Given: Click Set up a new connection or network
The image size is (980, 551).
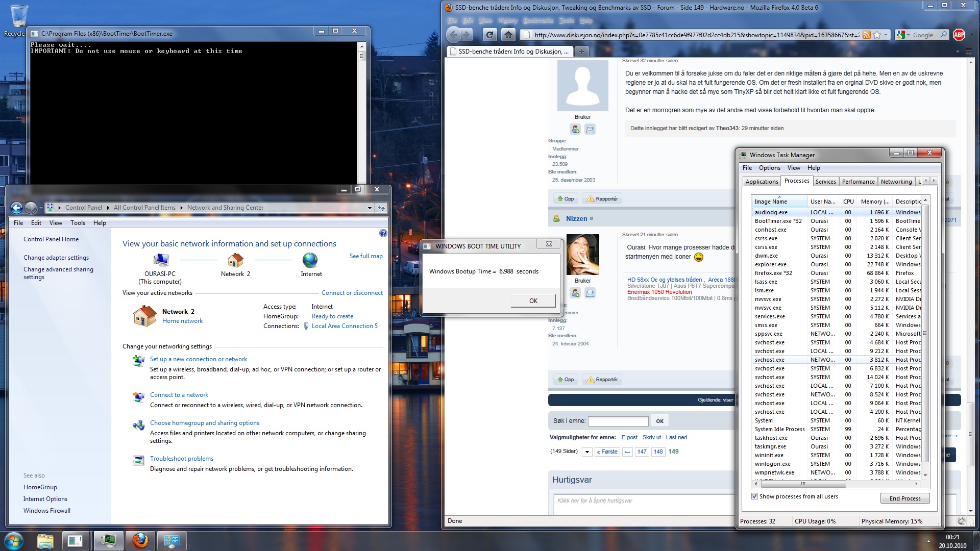Looking at the screenshot, I should pyautogui.click(x=199, y=359).
